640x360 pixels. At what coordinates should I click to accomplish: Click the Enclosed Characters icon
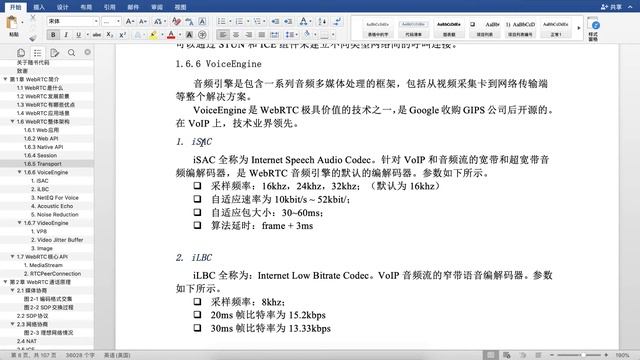[202, 35]
